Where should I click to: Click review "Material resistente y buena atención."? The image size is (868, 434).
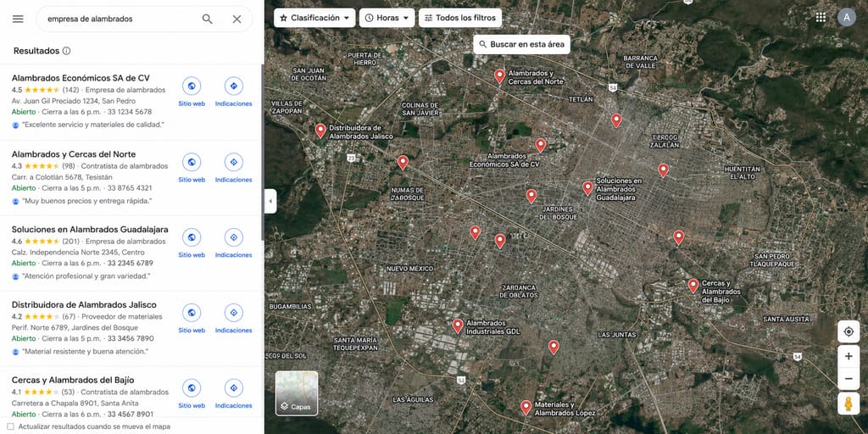[x=85, y=352]
